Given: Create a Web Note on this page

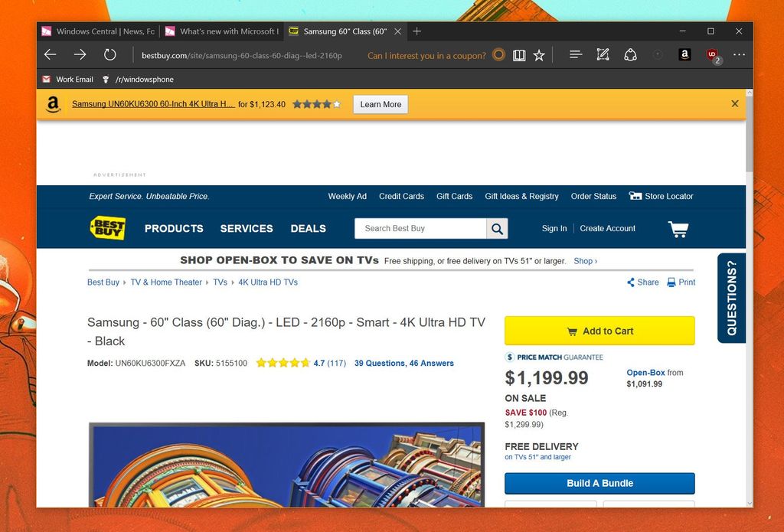Looking at the screenshot, I should pos(603,54).
